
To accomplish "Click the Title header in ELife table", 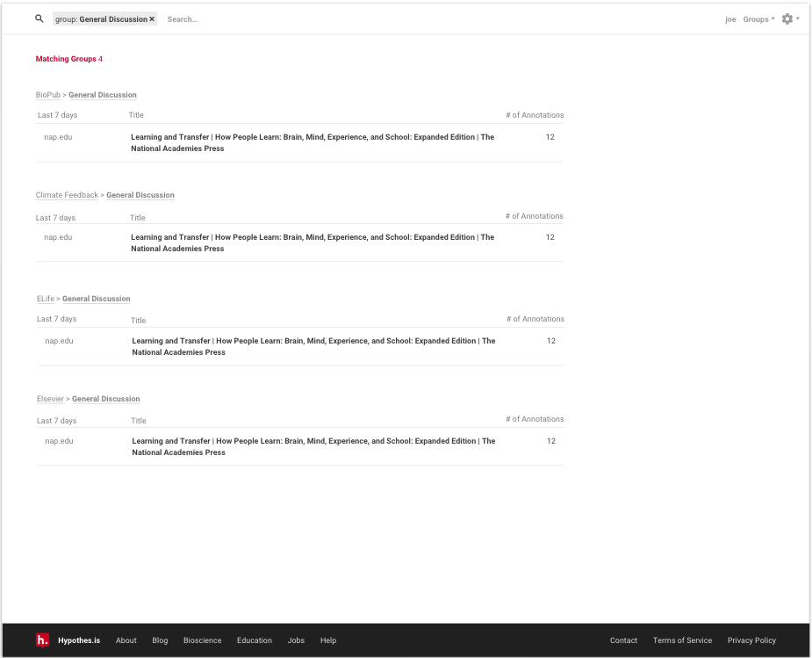I will (139, 320).
